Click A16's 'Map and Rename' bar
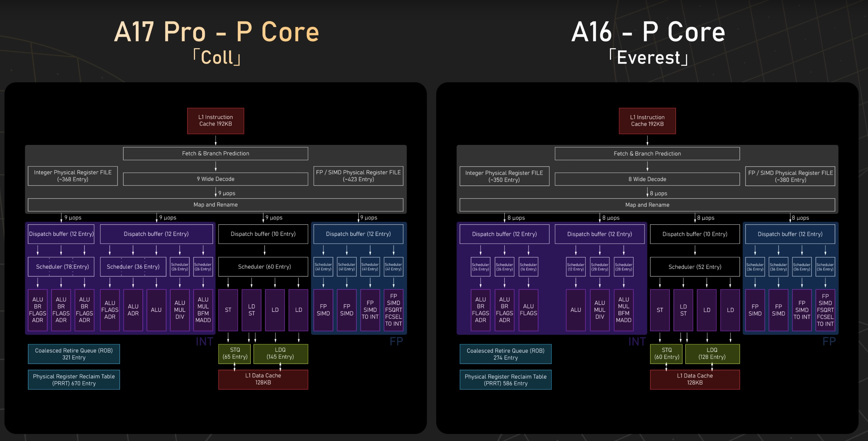 click(647, 205)
